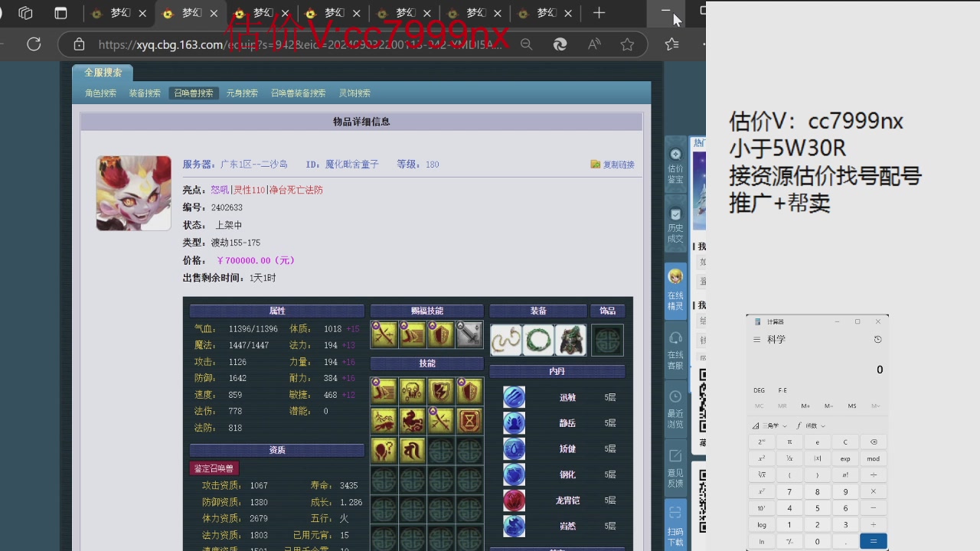
Task: Switch to 灵饰搜索 tab
Action: click(354, 93)
